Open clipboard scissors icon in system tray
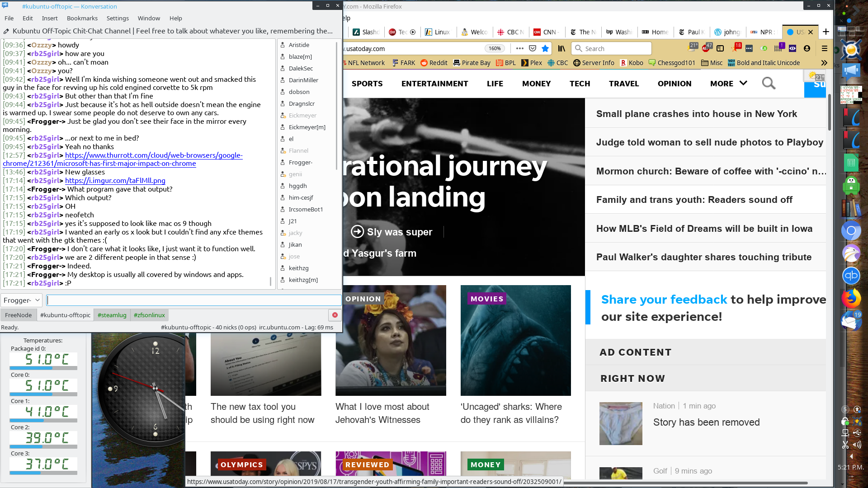868x488 pixels. [845, 445]
